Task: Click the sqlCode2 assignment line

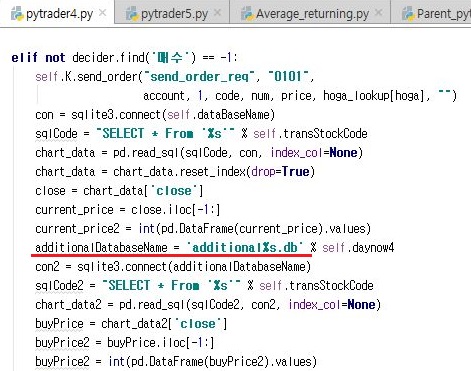Action: (204, 286)
